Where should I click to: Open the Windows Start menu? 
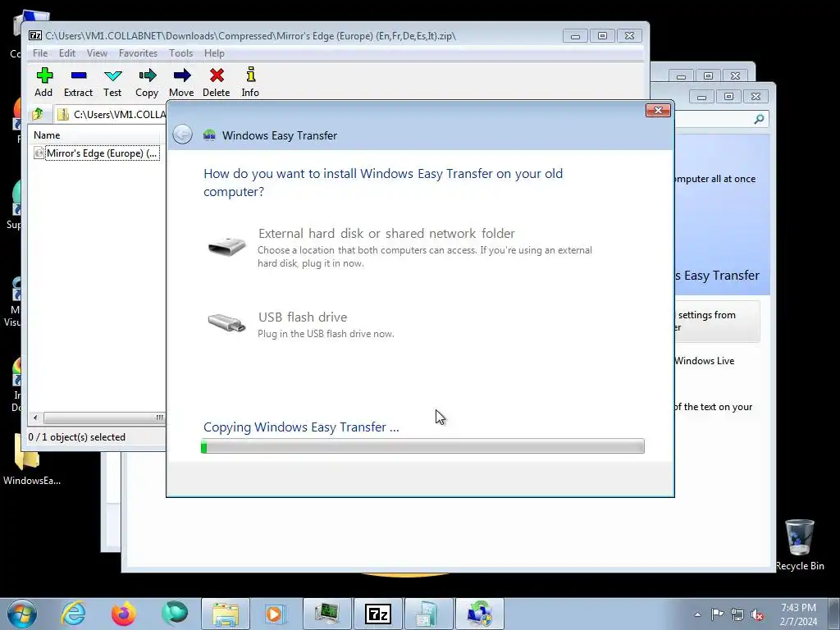click(22, 614)
